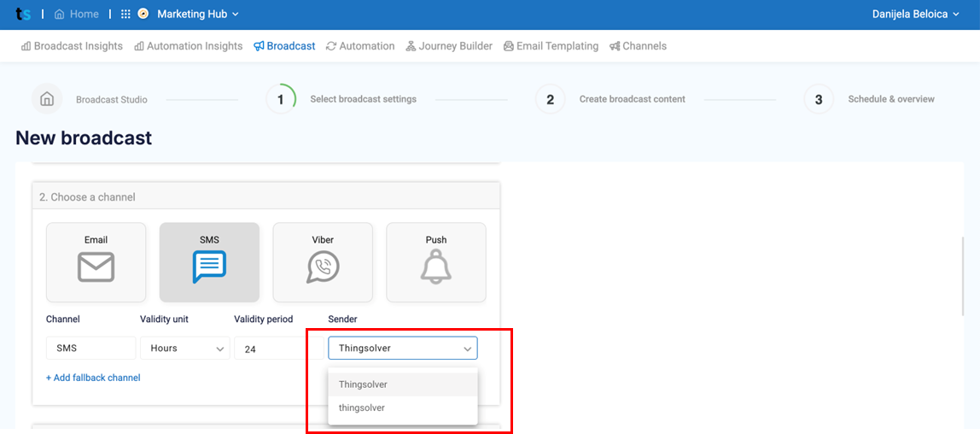The height and width of the screenshot is (434, 980).
Task: Click the Broadcast Studio home icon
Action: [x=47, y=99]
